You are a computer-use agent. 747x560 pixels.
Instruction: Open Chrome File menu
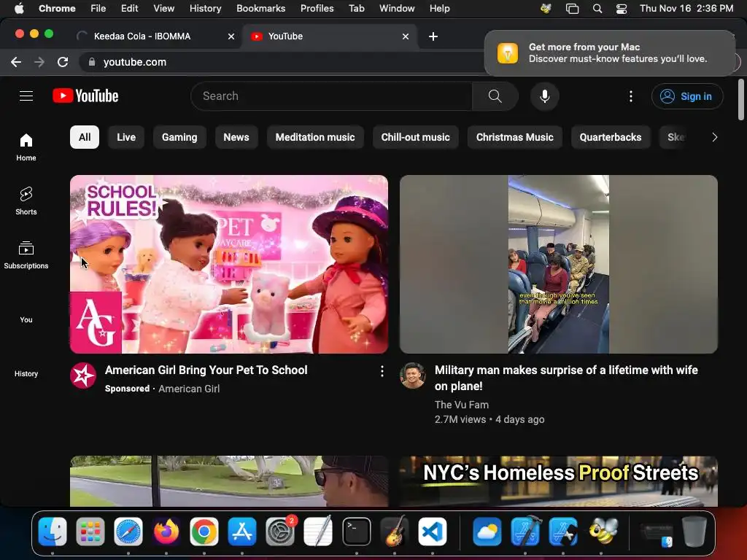pyautogui.click(x=98, y=9)
